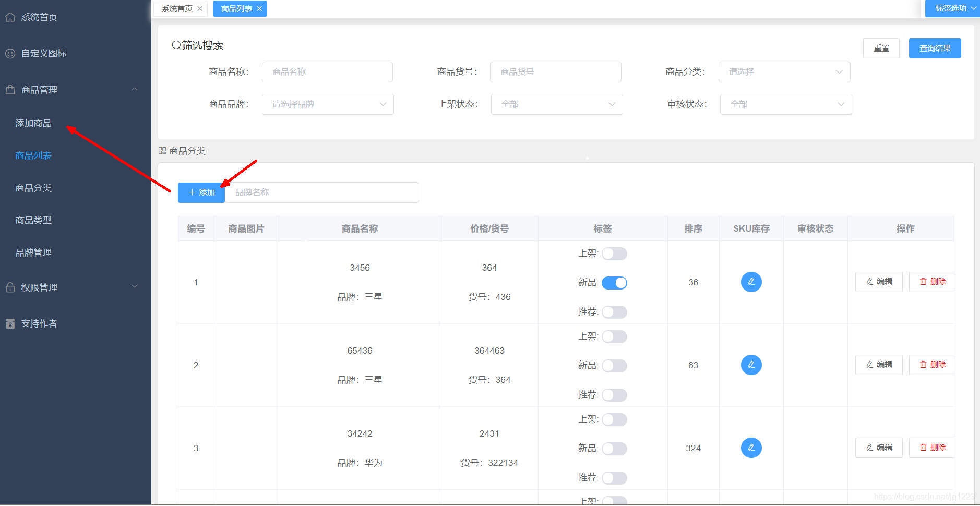
Task: Toggle 上架 switch for product 34242
Action: coord(614,420)
